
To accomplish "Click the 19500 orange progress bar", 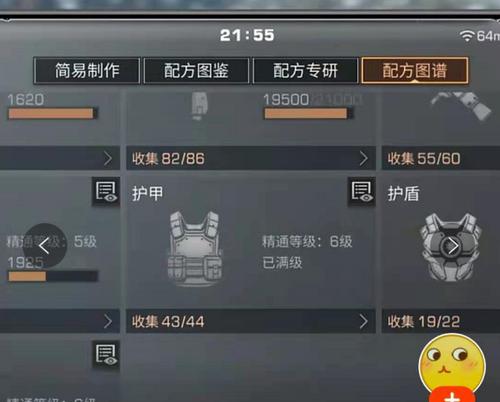I will coord(308,114).
